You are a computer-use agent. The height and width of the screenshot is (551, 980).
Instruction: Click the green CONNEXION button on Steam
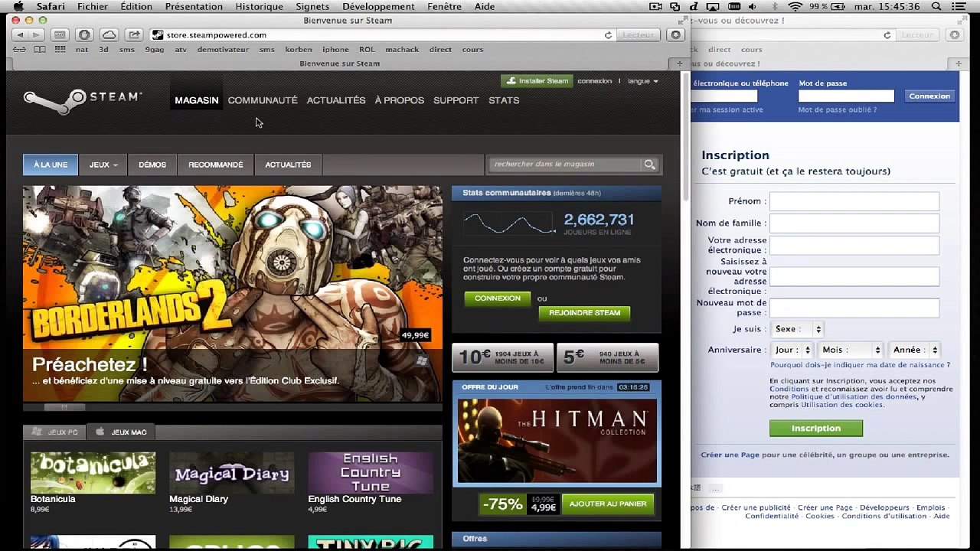coord(498,298)
